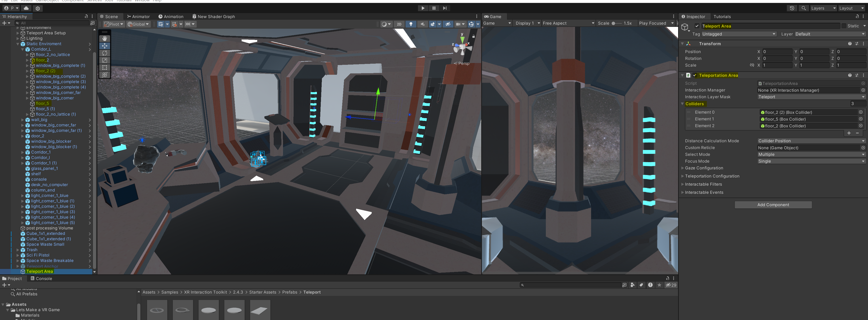Click the Game view Scale slider

(x=616, y=23)
